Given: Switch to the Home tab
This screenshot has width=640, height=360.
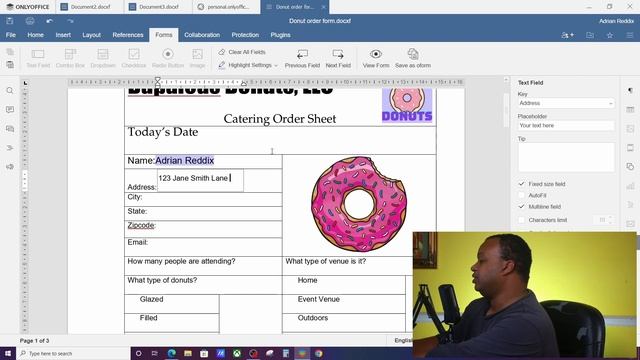Looking at the screenshot, I should (x=36, y=35).
